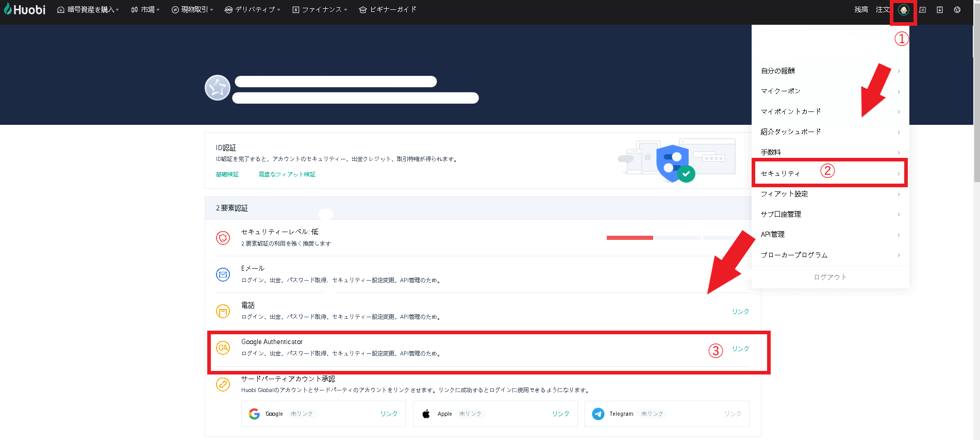980x440 pixels.
Task: Click リンク for Apple account
Action: click(x=561, y=414)
